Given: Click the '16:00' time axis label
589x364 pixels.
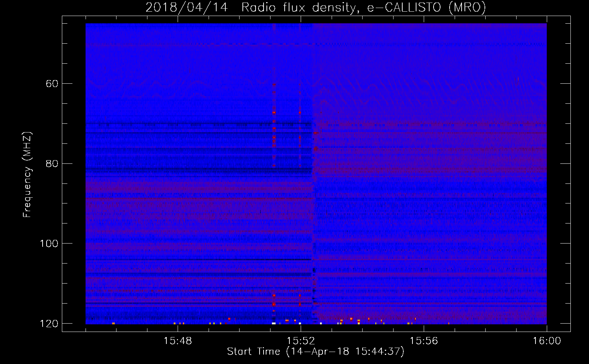Looking at the screenshot, I should tap(547, 341).
